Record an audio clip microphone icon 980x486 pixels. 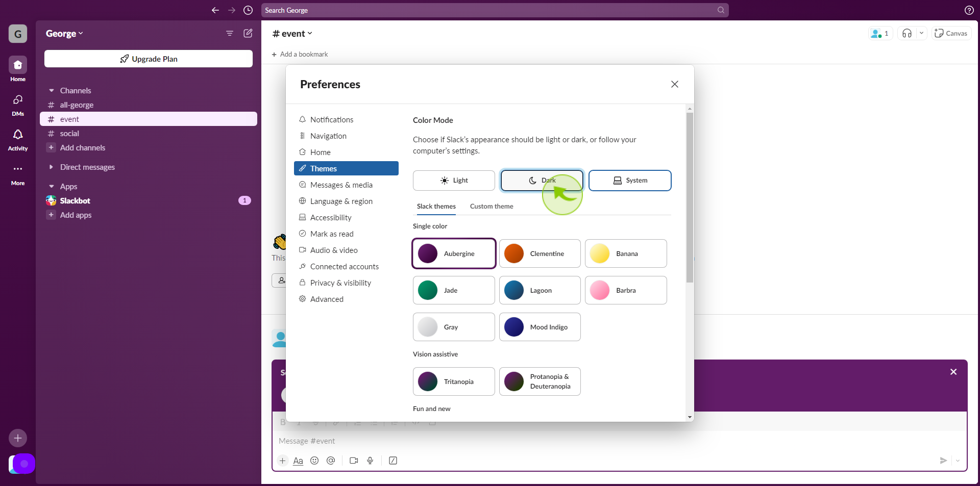click(x=370, y=461)
